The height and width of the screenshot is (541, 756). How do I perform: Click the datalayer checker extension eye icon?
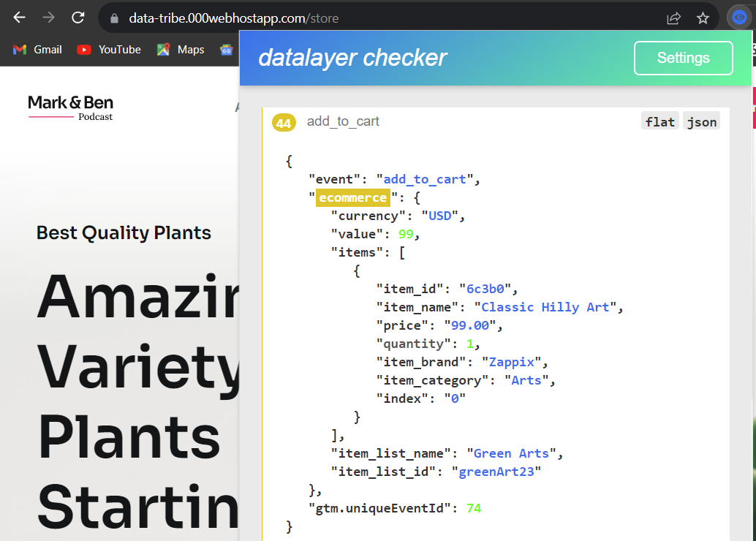[739, 18]
